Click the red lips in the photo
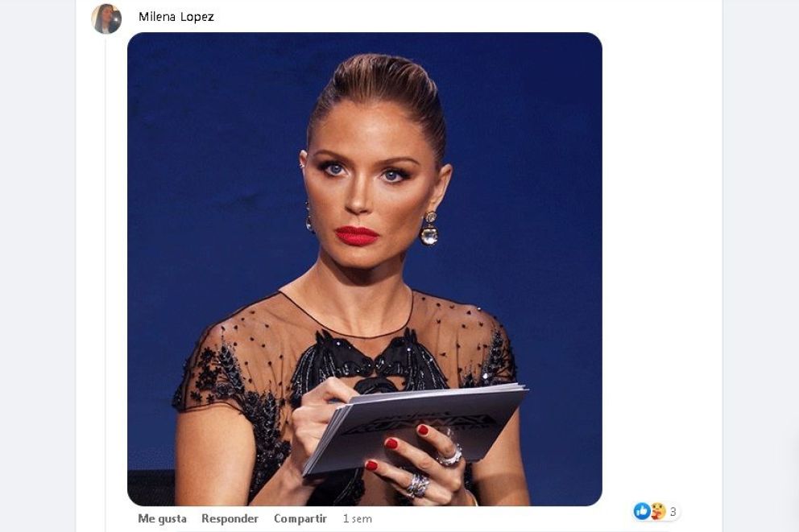799x532 pixels. 357,236
